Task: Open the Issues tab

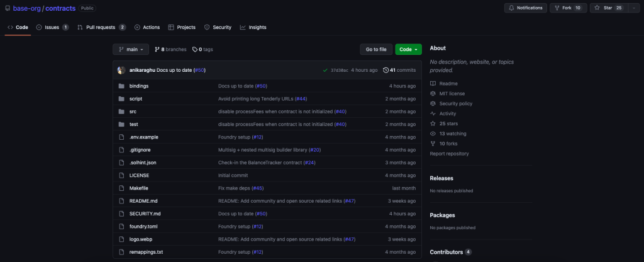Action: [52, 28]
